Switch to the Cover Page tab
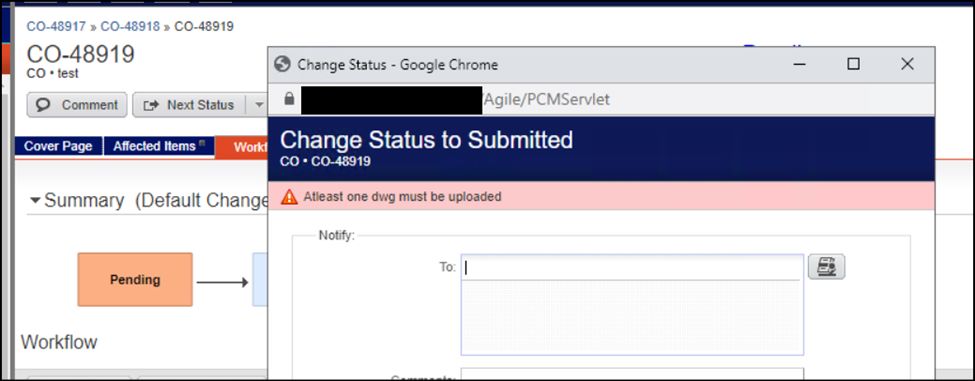 (58, 147)
